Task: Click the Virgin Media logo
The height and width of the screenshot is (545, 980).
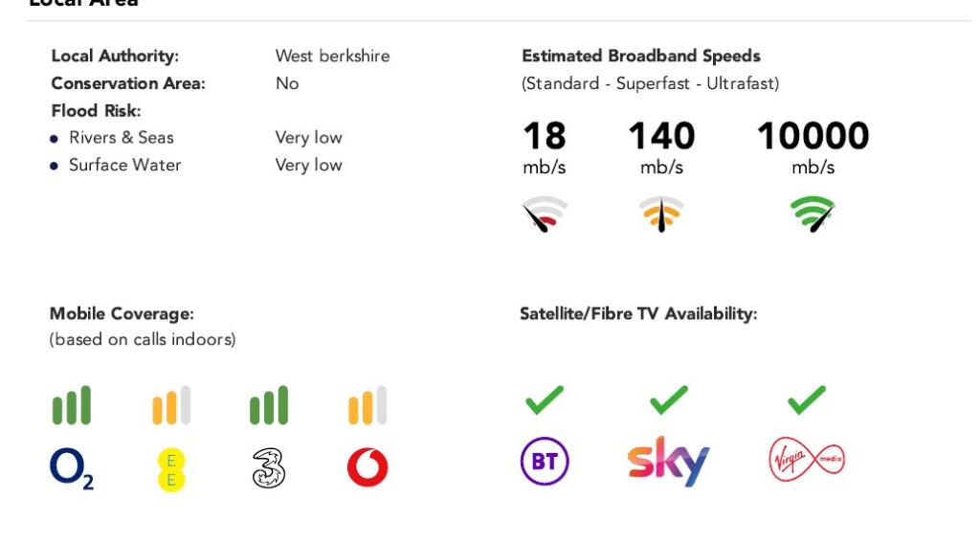Action: [x=807, y=462]
